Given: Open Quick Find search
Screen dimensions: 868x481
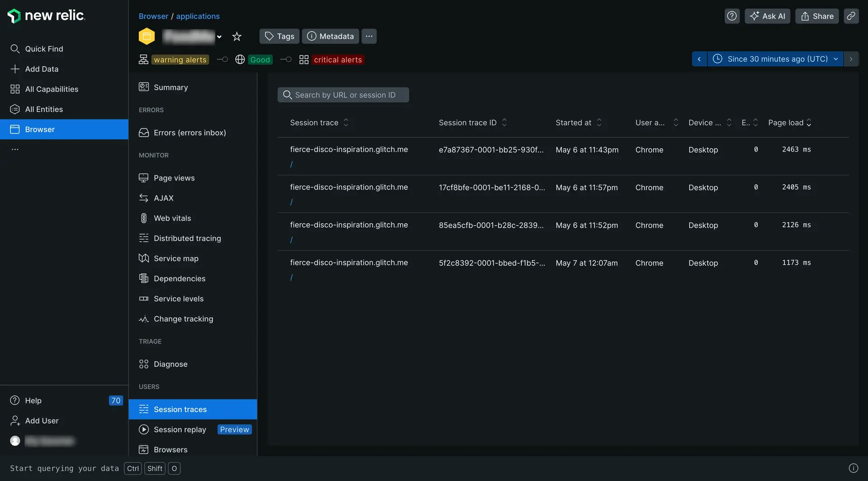Looking at the screenshot, I should [44, 49].
